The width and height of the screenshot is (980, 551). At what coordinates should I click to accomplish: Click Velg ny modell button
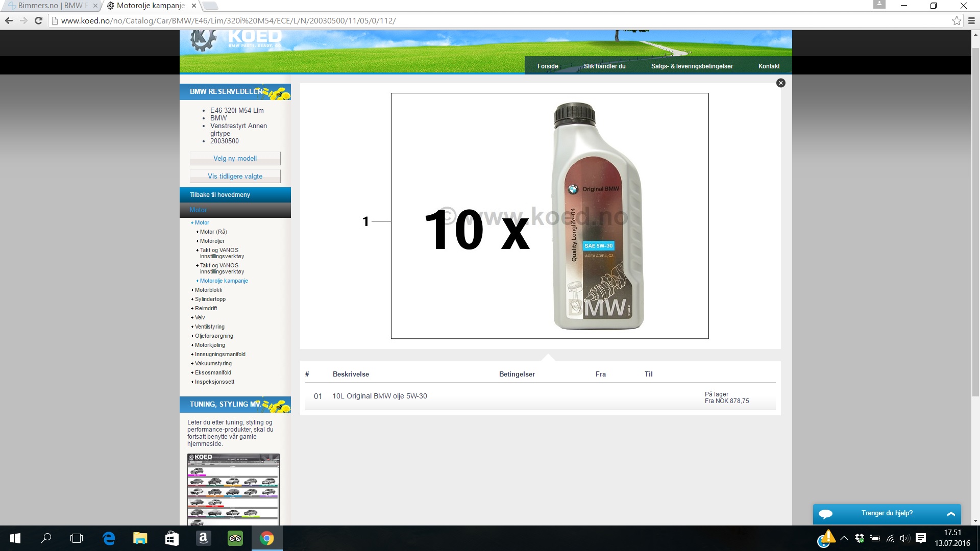pos(235,158)
